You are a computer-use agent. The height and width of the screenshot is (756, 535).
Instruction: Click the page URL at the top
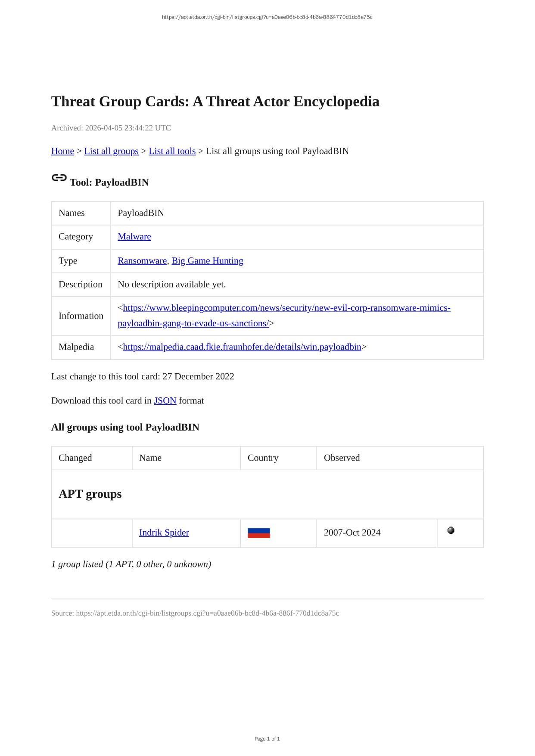tap(267, 17)
